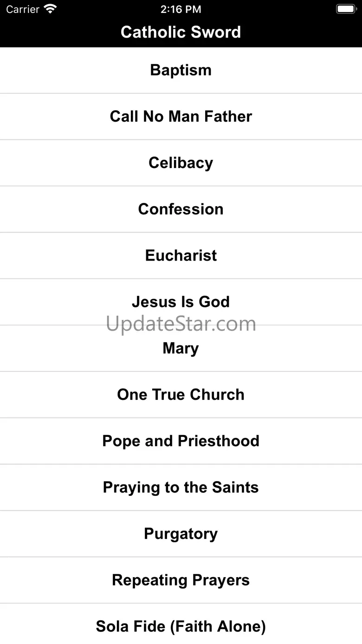Open Sola Fide (Faith Alone) topic

(x=181, y=627)
